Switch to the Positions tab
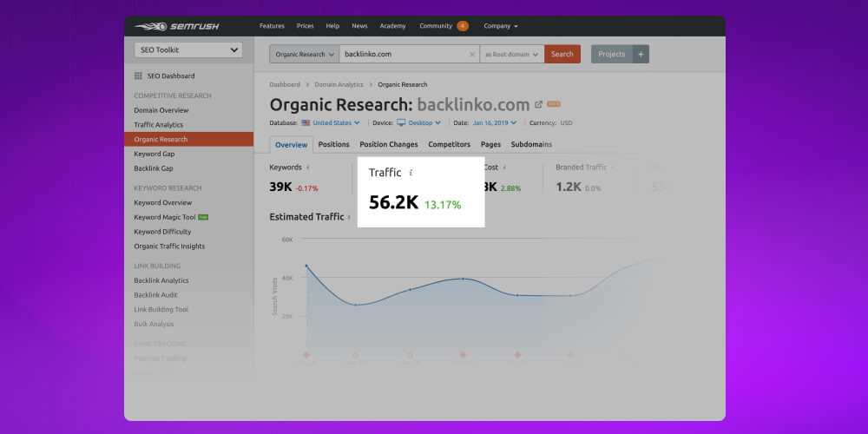 click(x=334, y=144)
